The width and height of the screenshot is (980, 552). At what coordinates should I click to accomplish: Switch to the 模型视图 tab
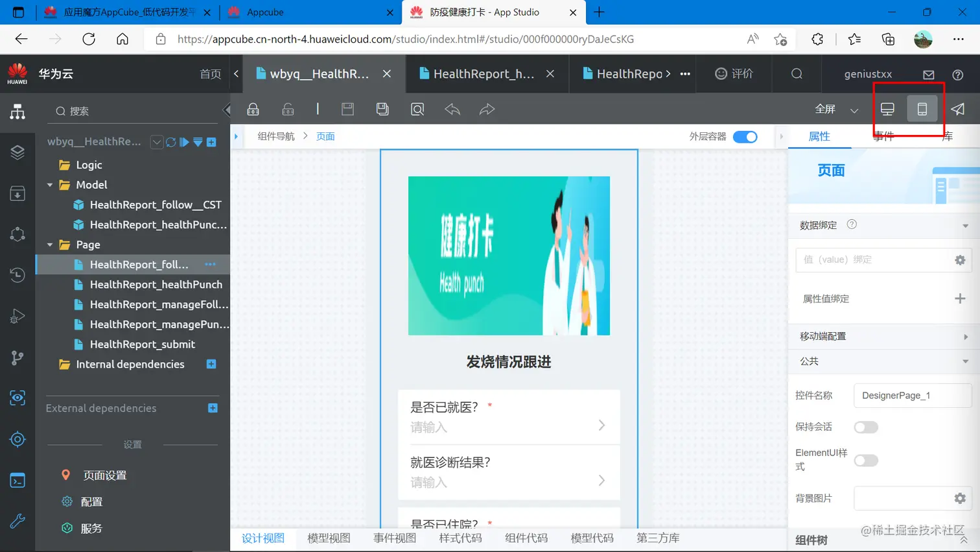click(329, 538)
